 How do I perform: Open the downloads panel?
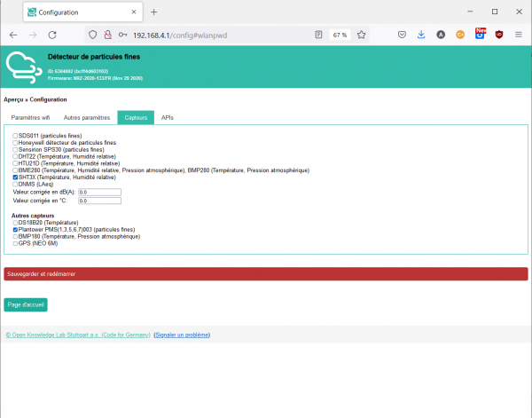point(421,35)
